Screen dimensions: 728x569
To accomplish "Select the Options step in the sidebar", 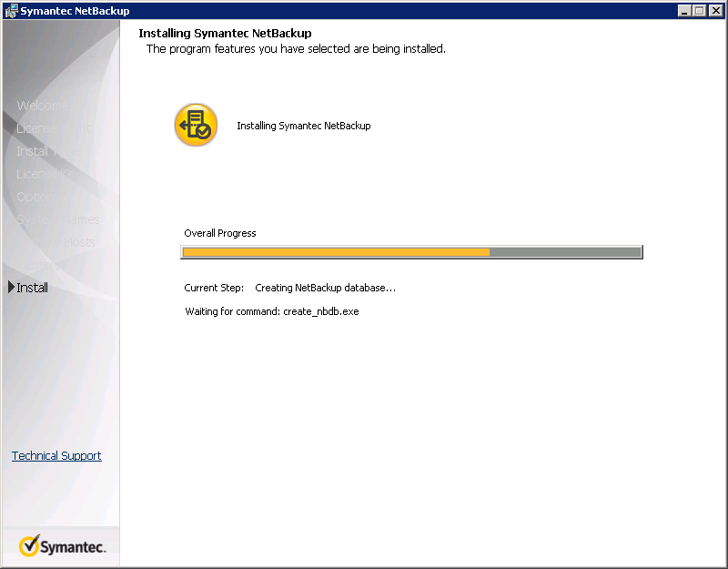I will click(x=37, y=197).
